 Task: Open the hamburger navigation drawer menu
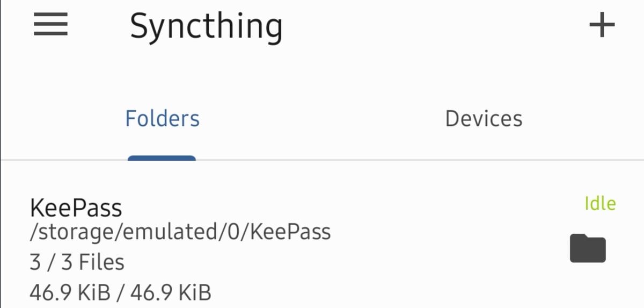pyautogui.click(x=50, y=25)
